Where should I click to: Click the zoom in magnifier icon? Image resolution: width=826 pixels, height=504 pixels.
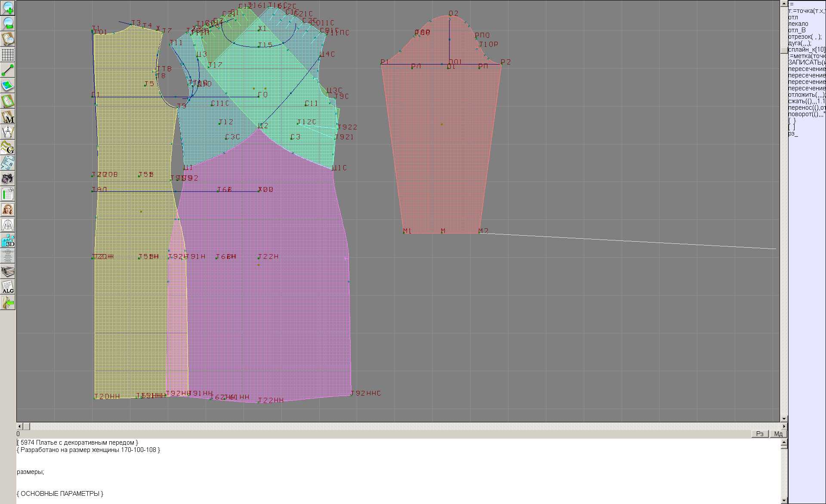tap(8, 8)
